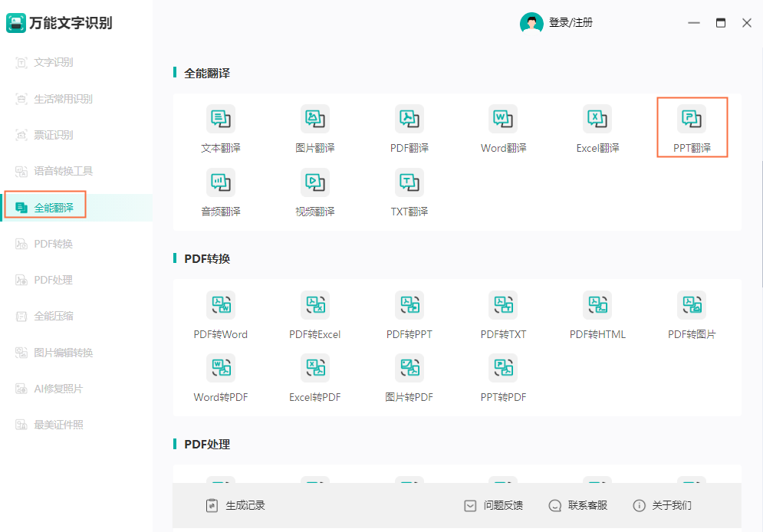Select 全能翻译 in the sidebar
This screenshot has width=763, height=532.
(76, 208)
